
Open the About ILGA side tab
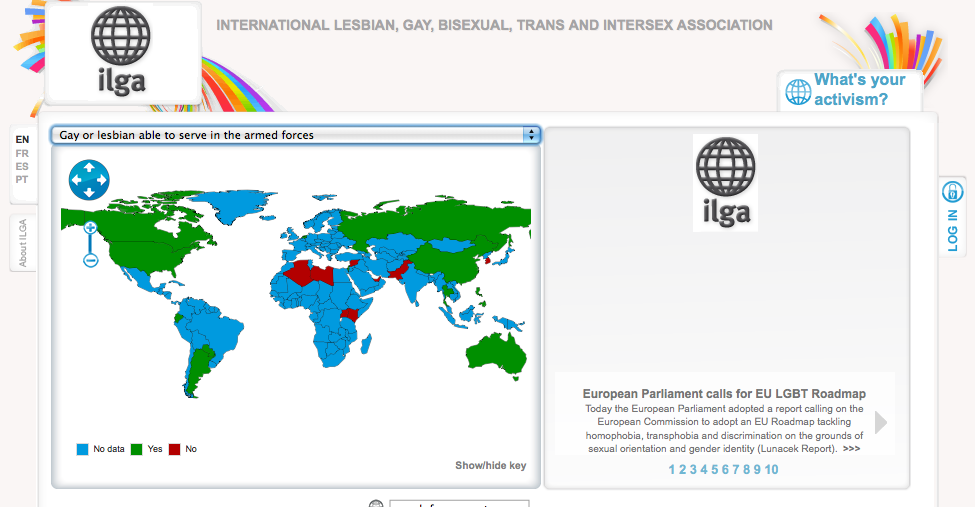coord(23,243)
